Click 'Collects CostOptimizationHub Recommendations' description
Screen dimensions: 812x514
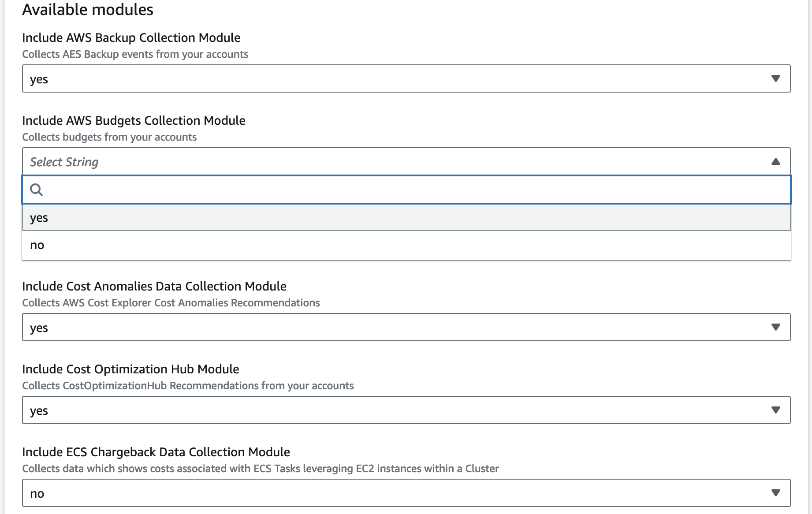(188, 386)
